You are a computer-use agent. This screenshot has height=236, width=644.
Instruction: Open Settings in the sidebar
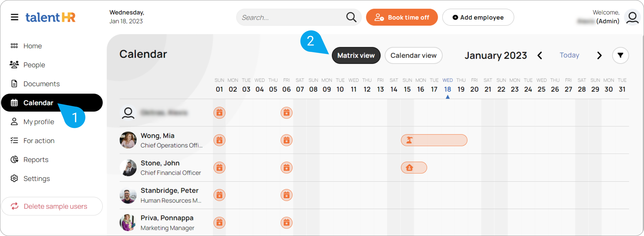(36, 178)
